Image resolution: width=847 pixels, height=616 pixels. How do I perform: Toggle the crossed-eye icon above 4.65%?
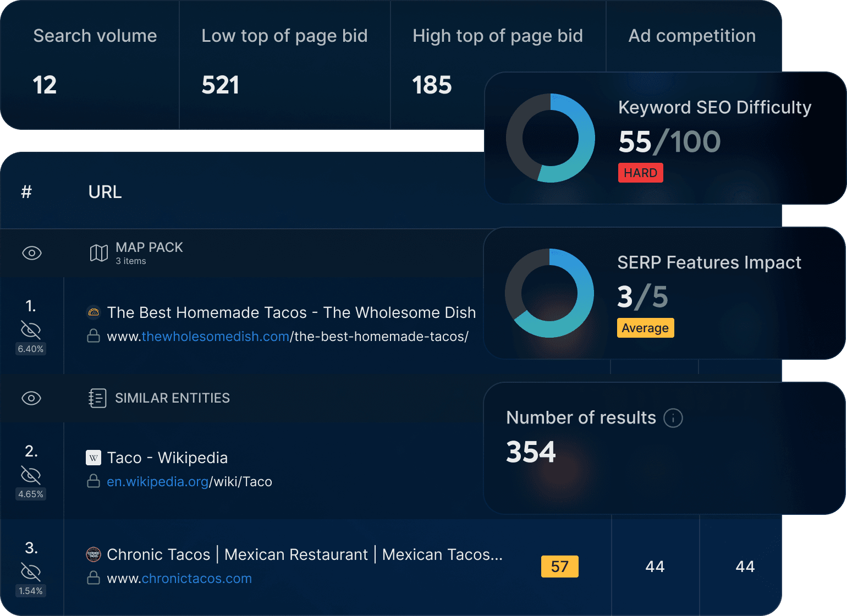tap(31, 474)
